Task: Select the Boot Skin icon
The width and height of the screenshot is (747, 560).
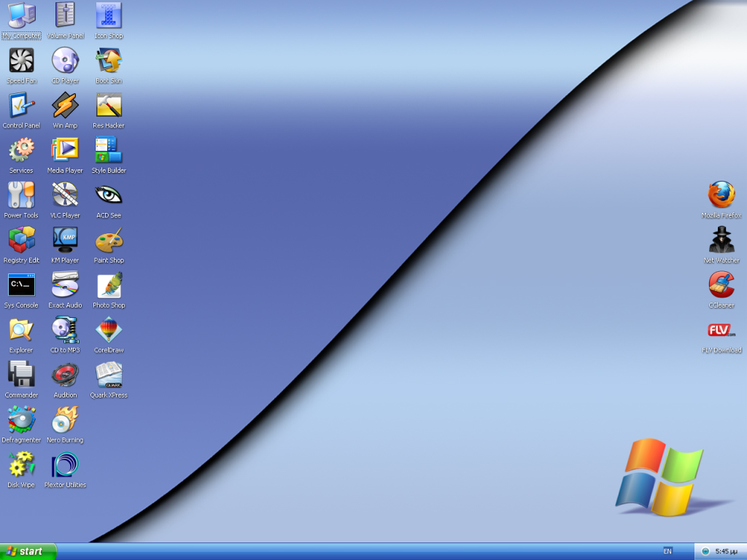Action: tap(109, 60)
